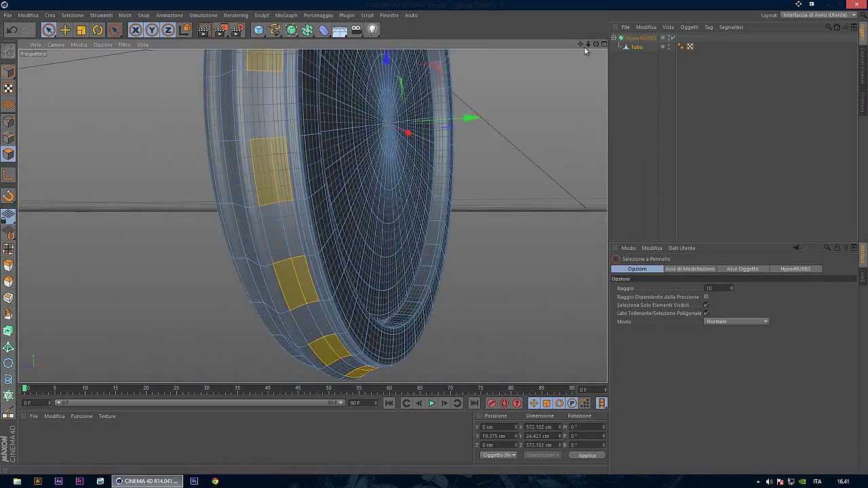Add a Light object
Image resolution: width=868 pixels, height=488 pixels.
[x=372, y=30]
